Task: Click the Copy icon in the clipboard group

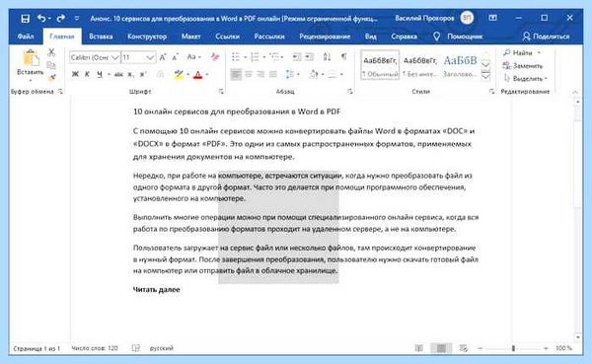Action: coord(51,65)
